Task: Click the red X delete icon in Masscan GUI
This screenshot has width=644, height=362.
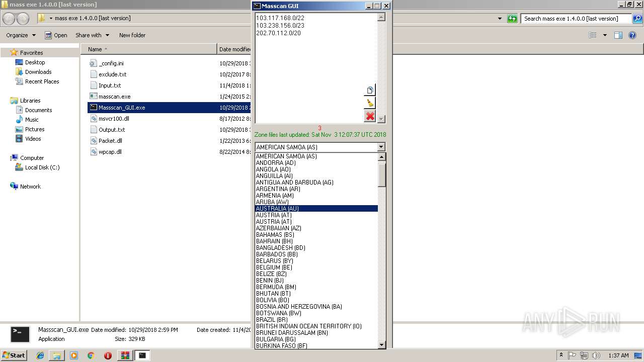Action: pos(370,116)
